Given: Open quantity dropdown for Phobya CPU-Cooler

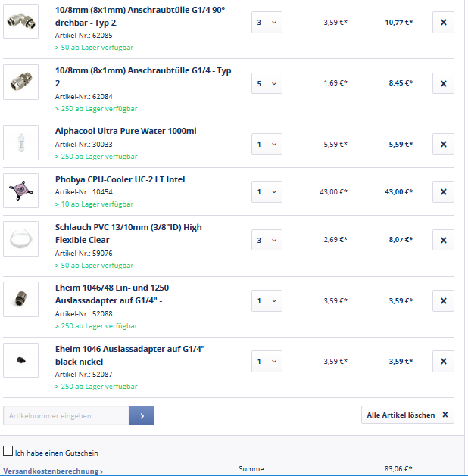Looking at the screenshot, I should coord(267,192).
